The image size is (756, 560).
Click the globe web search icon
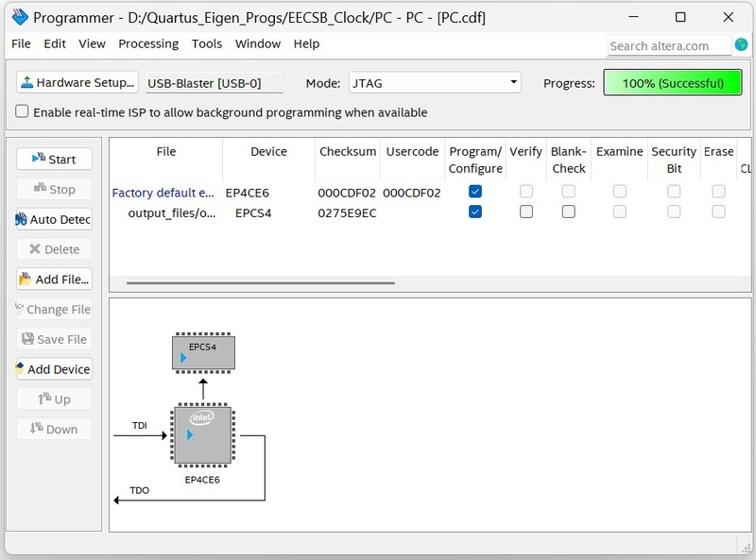pos(741,44)
